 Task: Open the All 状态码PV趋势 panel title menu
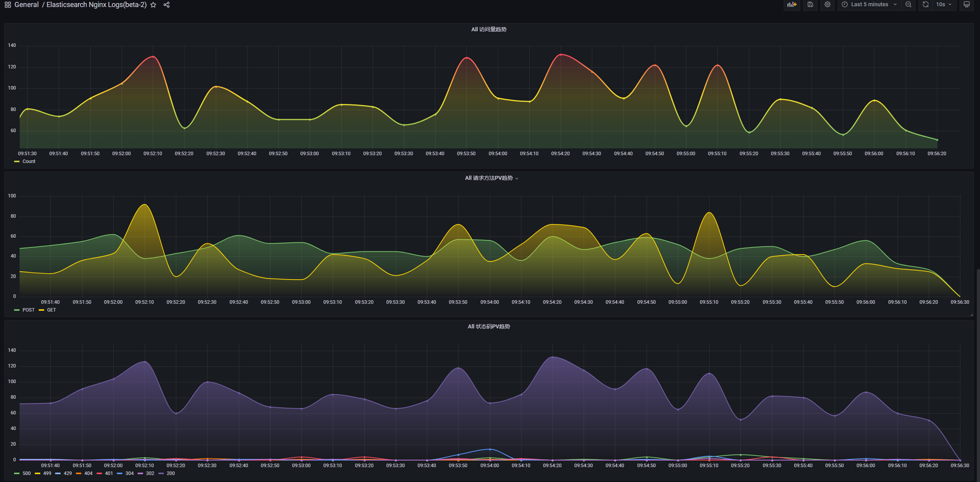pos(489,327)
